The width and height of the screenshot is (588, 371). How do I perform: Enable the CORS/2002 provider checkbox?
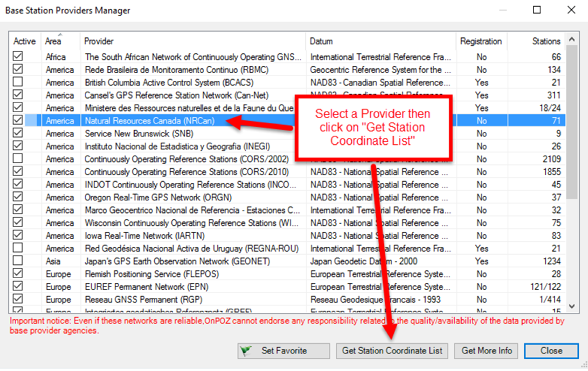click(17, 158)
